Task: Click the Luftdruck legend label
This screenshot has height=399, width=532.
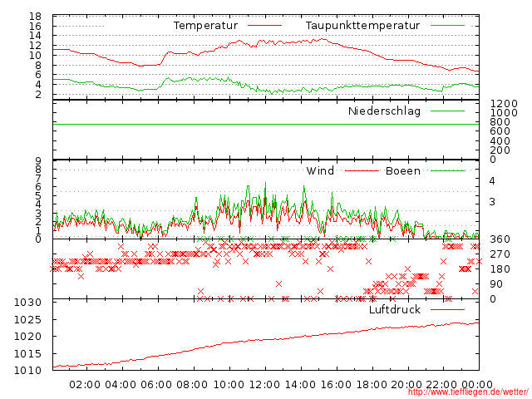Action: click(x=394, y=309)
